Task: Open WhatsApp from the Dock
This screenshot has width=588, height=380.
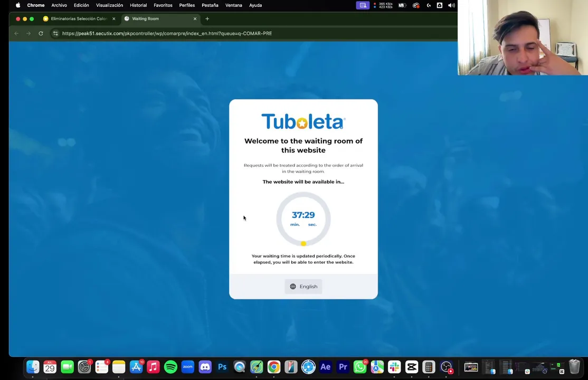Action: coord(360,367)
